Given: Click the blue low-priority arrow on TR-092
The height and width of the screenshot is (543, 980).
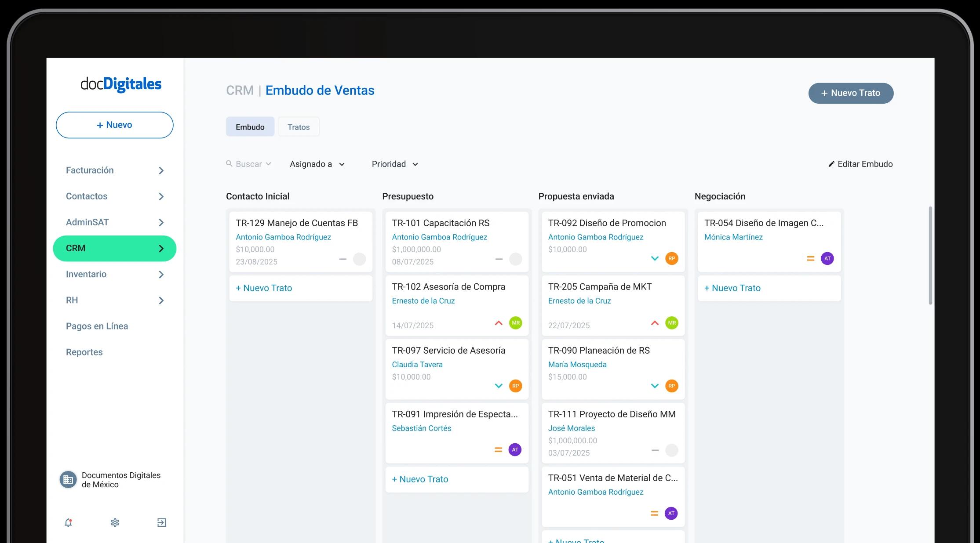Looking at the screenshot, I should click(655, 258).
